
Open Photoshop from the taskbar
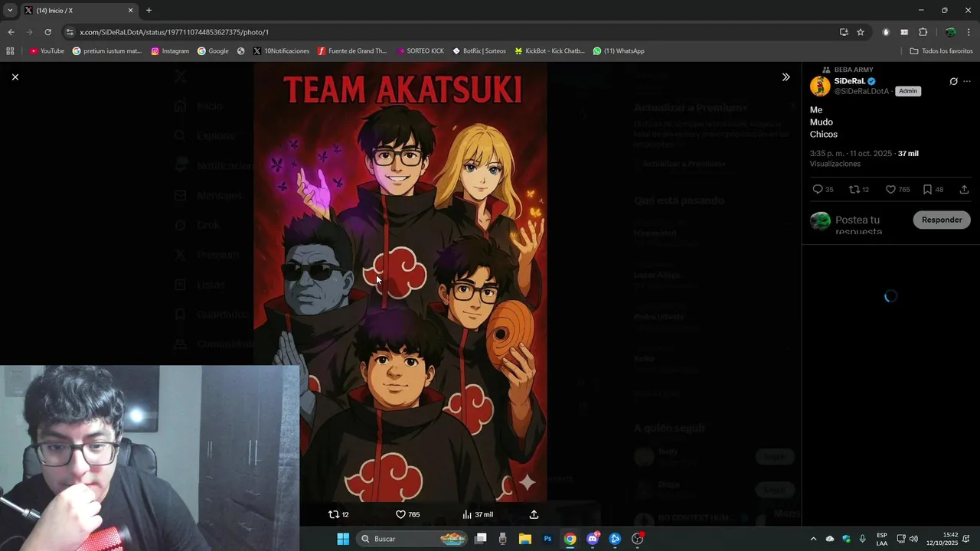point(547,539)
